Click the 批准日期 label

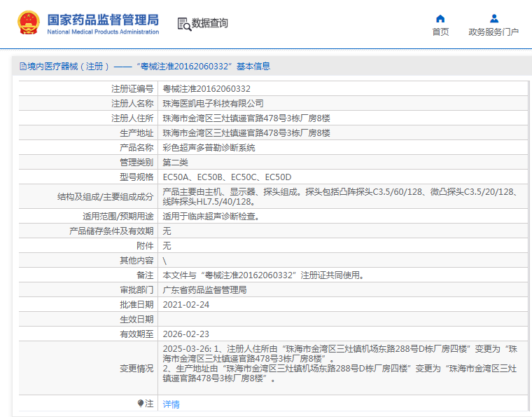(x=136, y=305)
